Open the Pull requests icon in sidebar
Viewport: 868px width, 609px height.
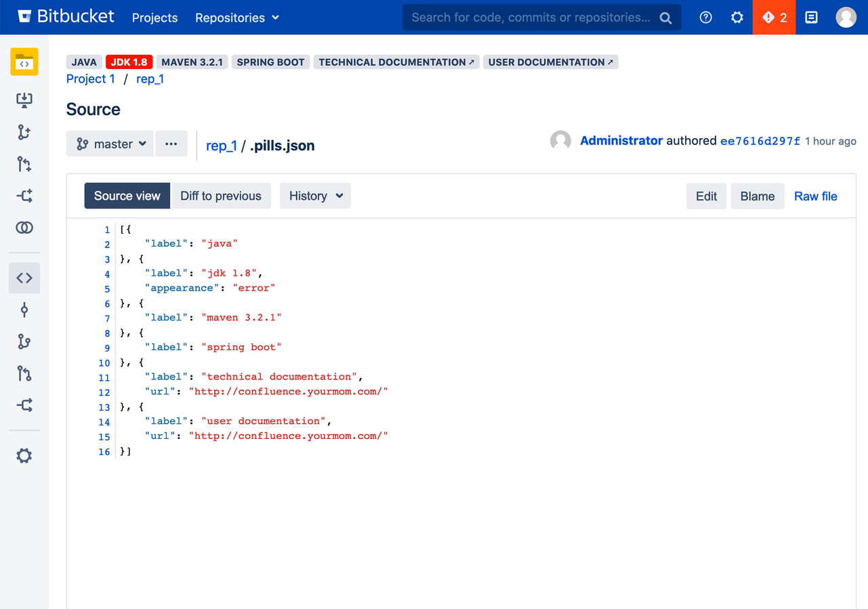point(24,373)
